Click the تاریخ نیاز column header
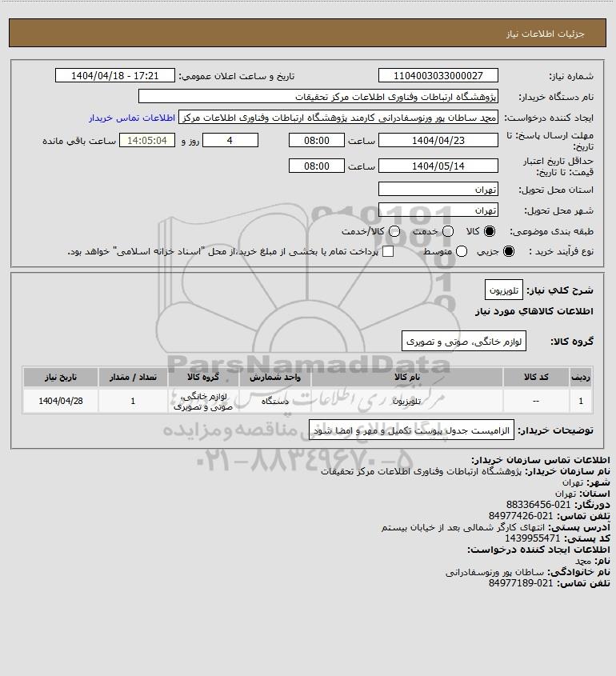 60,378
